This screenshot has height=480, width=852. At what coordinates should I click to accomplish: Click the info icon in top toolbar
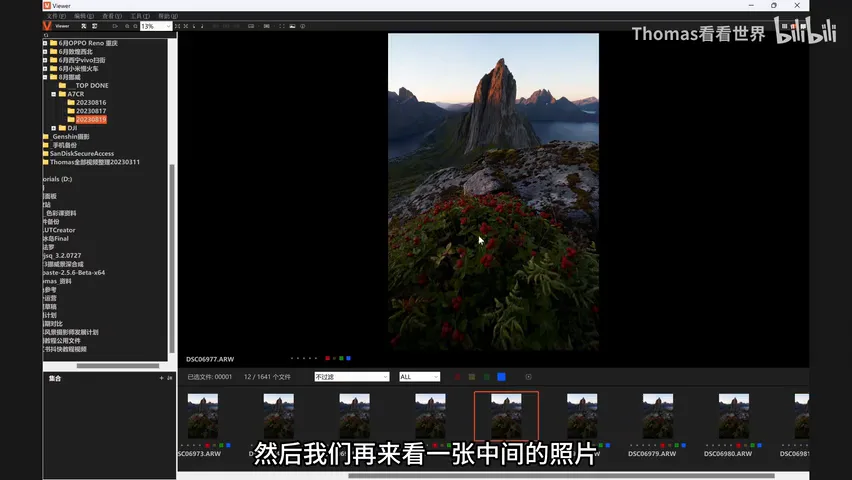click(303, 26)
